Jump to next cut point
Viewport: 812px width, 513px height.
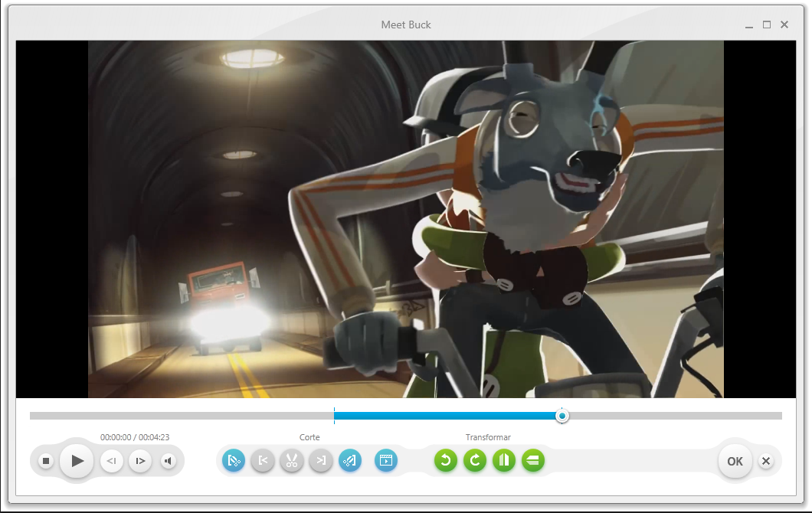click(321, 460)
